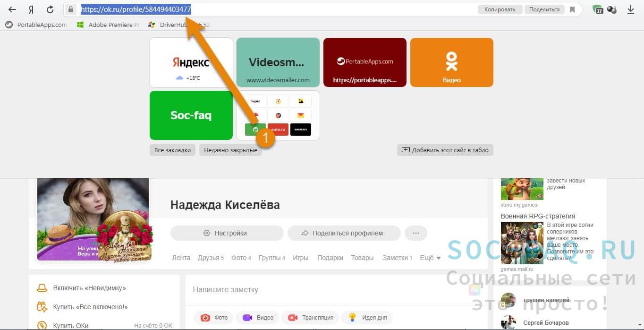
Task: Open friend Сергей Бочаров
Action: click(546, 323)
